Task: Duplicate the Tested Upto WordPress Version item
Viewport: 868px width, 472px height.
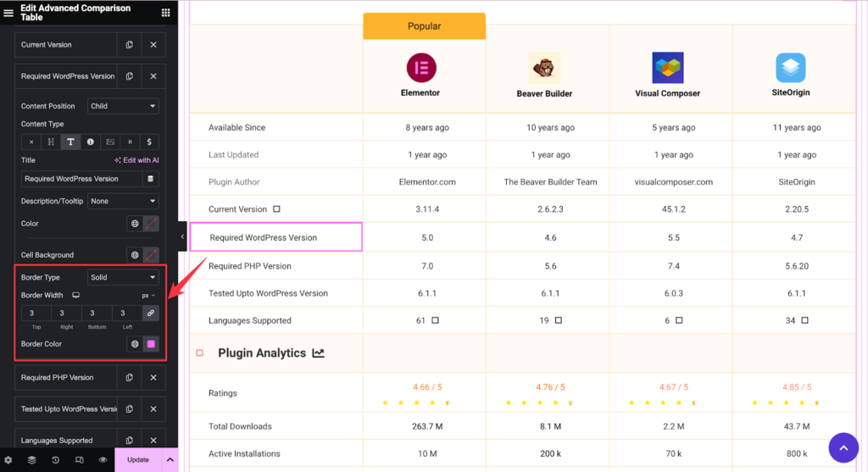Action: pyautogui.click(x=129, y=409)
